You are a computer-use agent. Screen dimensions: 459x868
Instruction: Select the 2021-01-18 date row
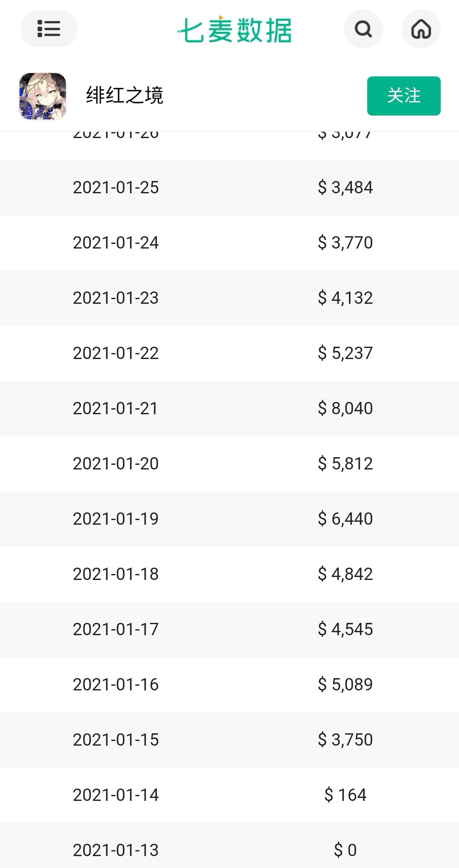coord(116,574)
